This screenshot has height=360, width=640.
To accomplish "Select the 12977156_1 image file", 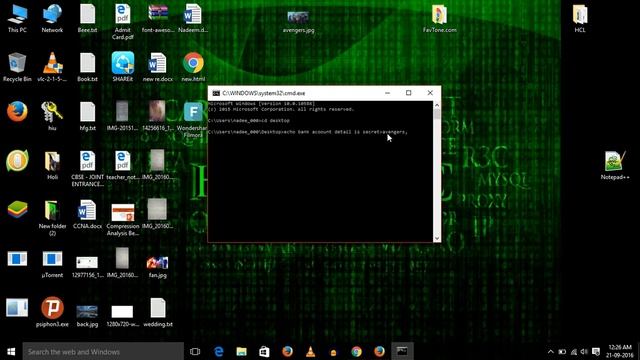I will pos(87,266).
